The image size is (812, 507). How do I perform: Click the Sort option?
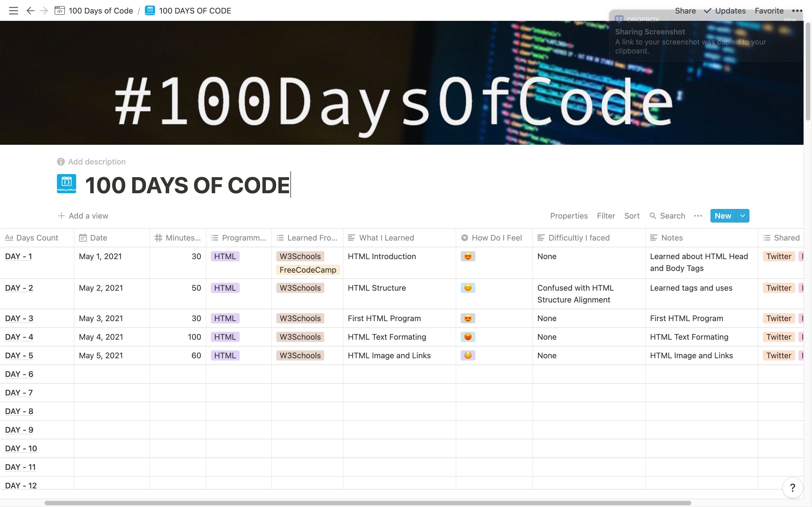(x=632, y=216)
